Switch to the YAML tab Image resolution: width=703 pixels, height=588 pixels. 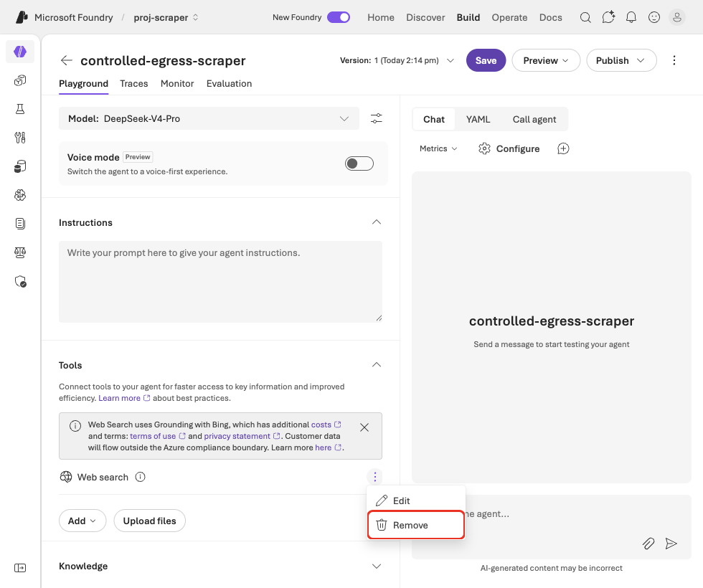pyautogui.click(x=478, y=119)
